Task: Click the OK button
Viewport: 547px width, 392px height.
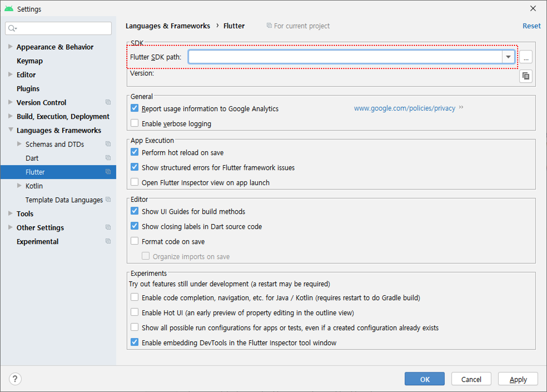Action: (x=425, y=379)
